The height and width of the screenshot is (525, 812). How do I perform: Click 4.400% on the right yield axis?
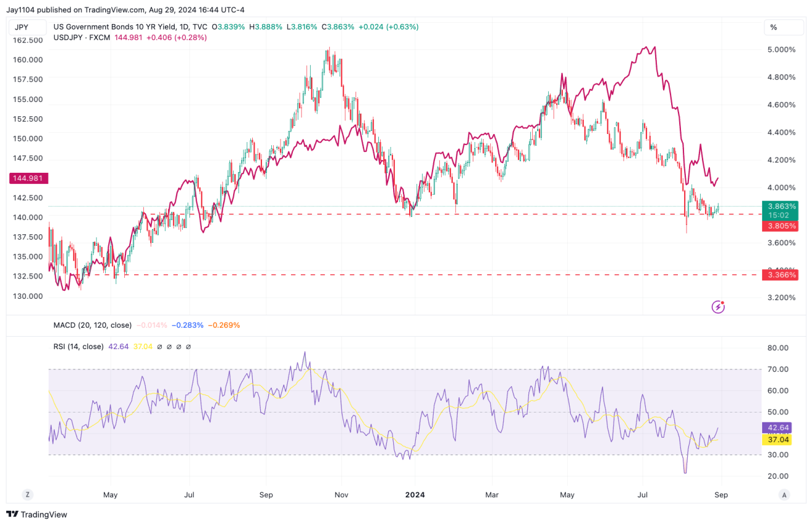point(781,133)
